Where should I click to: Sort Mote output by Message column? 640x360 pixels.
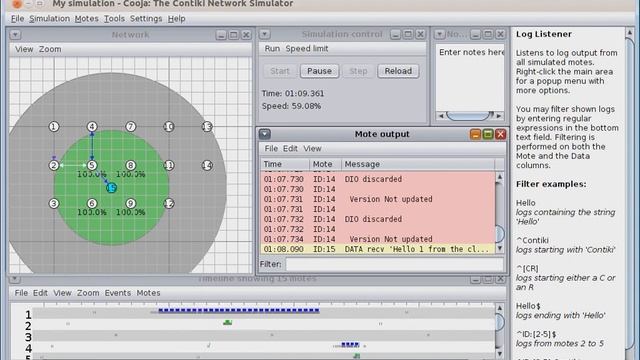coord(418,164)
